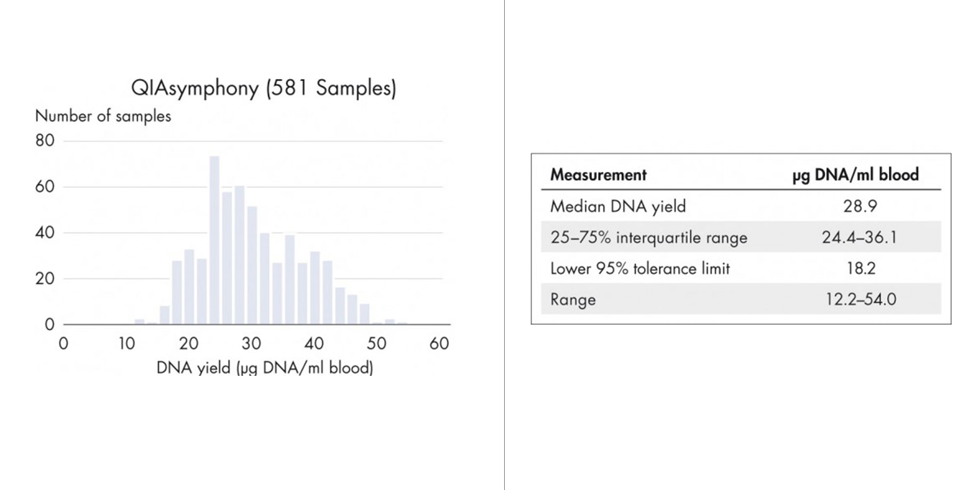Click the 30 tick on x-axis
This screenshot has height=490, width=980.
click(251, 343)
